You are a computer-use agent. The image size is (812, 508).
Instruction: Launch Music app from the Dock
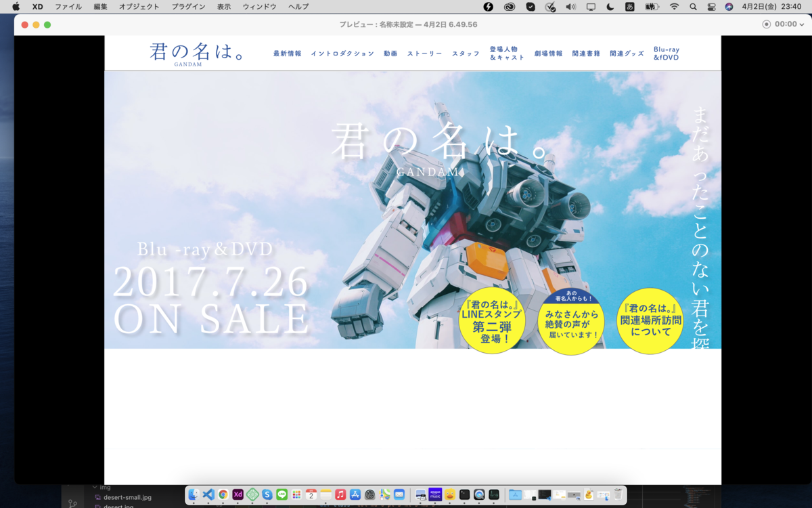click(340, 494)
